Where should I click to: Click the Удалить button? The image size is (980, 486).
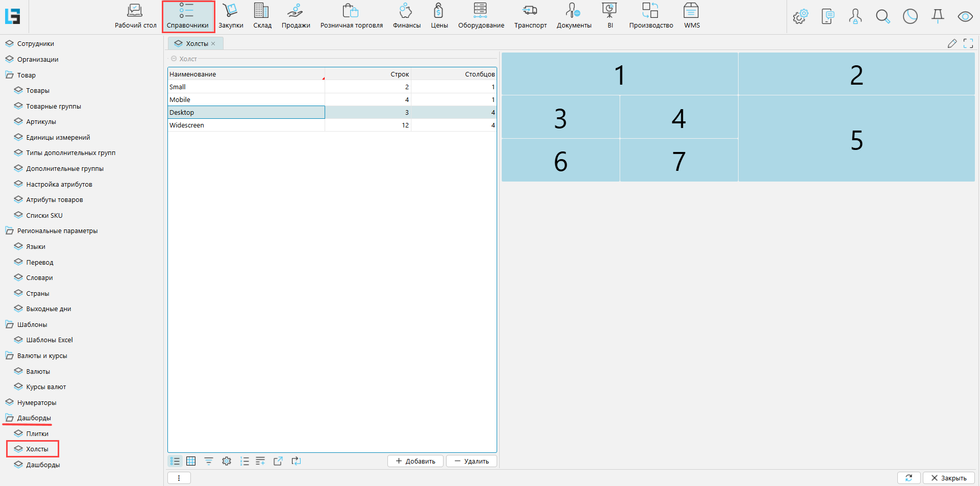coord(472,461)
